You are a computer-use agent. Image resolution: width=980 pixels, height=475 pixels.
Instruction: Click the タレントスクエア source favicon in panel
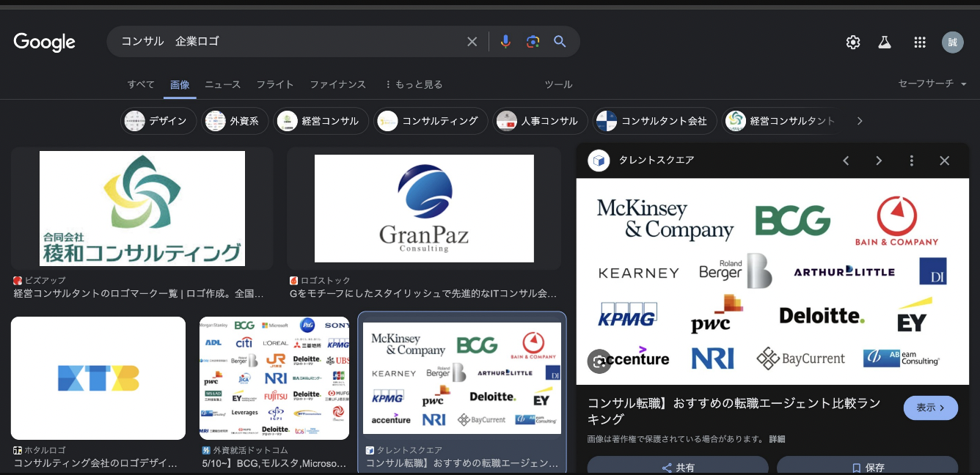point(599,161)
